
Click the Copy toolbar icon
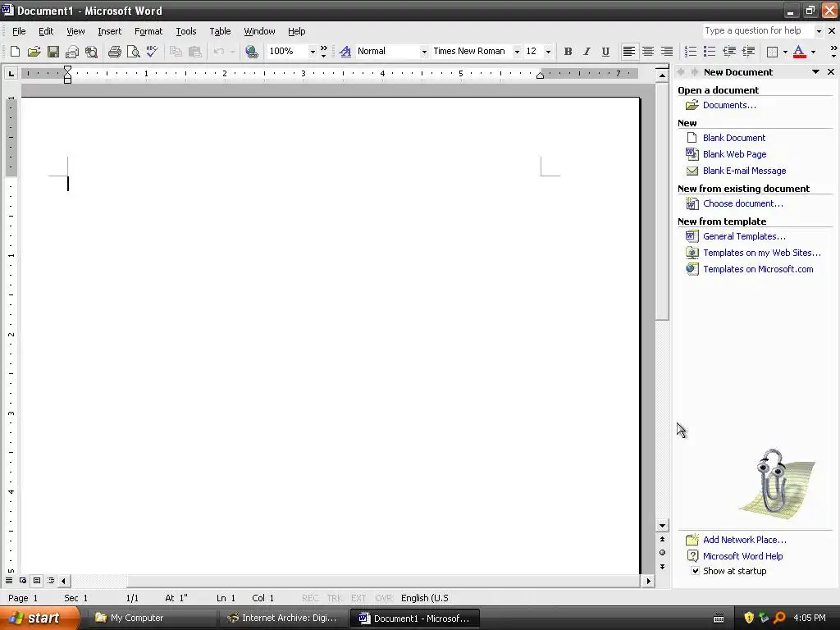pyautogui.click(x=176, y=52)
